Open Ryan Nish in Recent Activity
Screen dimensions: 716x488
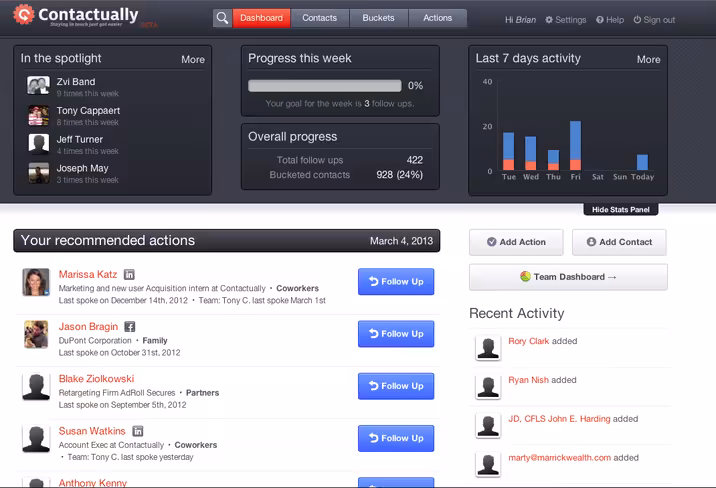pyautogui.click(x=528, y=380)
